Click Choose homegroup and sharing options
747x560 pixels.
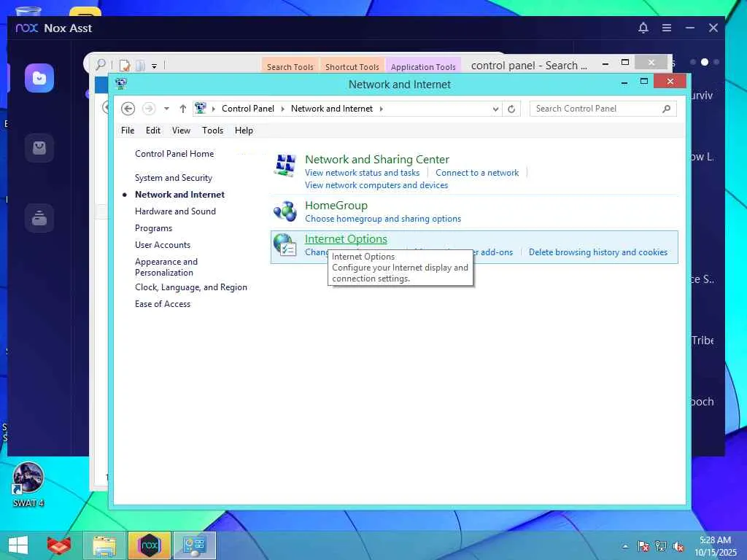(383, 219)
